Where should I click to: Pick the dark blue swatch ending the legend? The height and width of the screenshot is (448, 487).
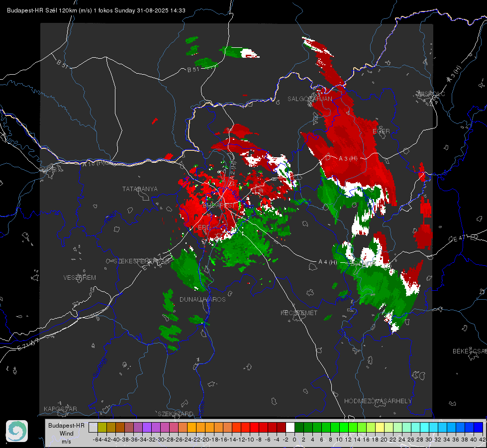(x=479, y=427)
